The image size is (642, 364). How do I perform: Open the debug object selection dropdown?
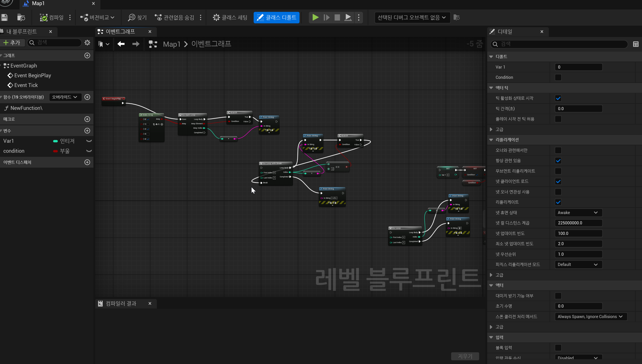point(412,17)
